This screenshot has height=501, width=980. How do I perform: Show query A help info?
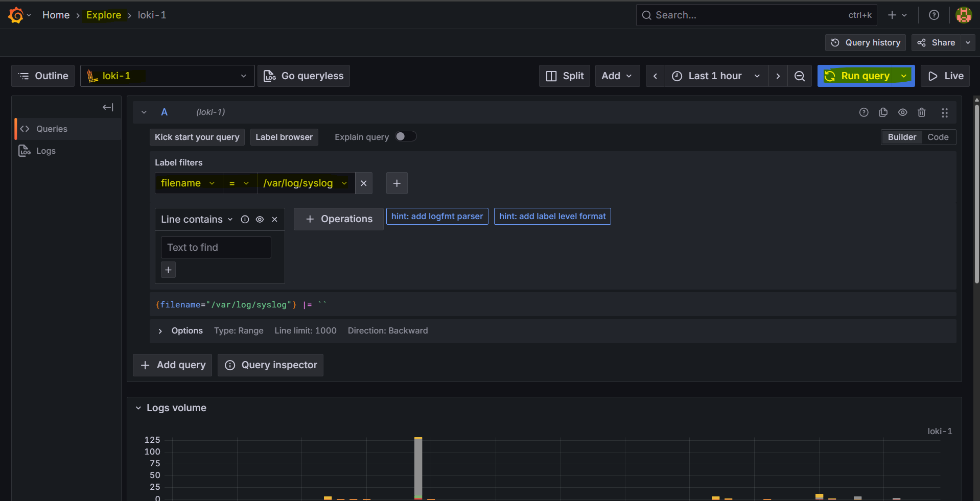tap(864, 112)
